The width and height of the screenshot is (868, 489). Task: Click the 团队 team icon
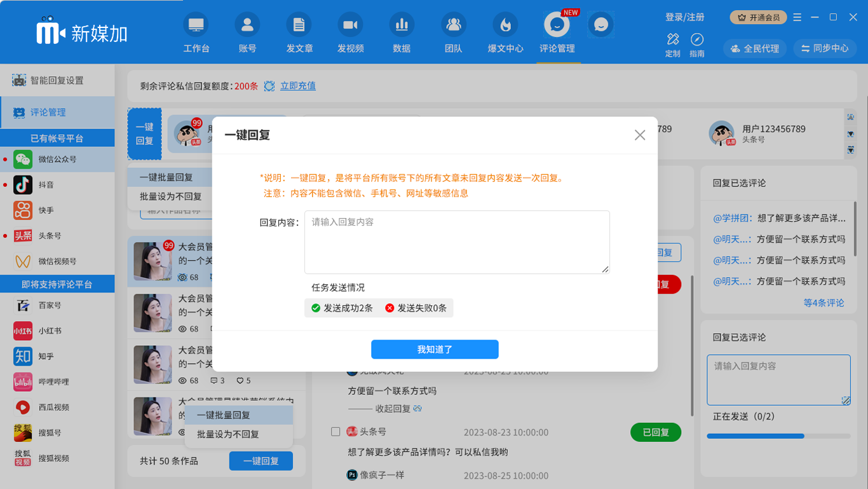coord(453,25)
